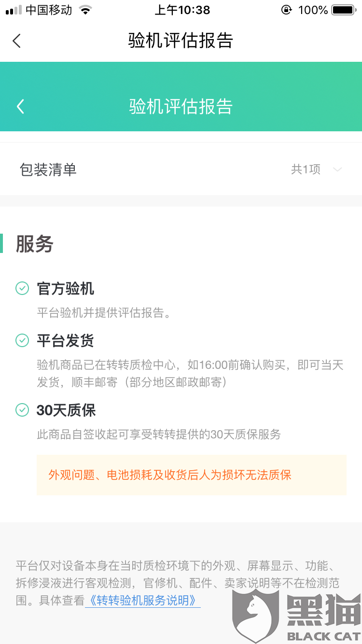Tap the cellular signal bars icon
The width and height of the screenshot is (362, 644).
pyautogui.click(x=14, y=10)
